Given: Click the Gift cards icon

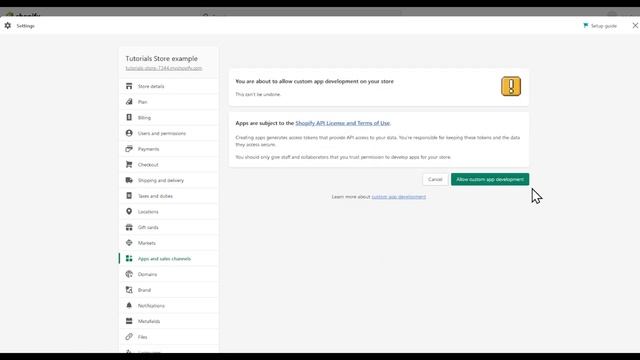Looking at the screenshot, I should click(x=129, y=227).
